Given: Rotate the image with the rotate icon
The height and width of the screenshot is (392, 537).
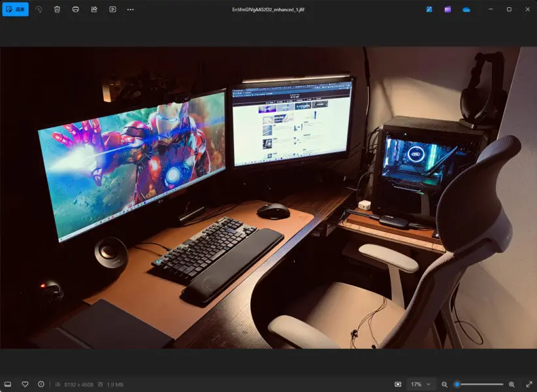Looking at the screenshot, I should (39, 9).
